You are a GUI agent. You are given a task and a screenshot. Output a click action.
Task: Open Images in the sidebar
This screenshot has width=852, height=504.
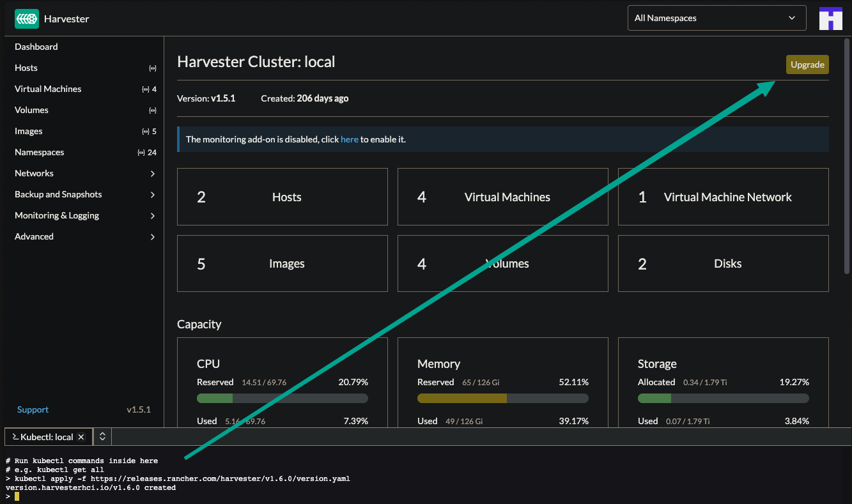[x=29, y=131]
